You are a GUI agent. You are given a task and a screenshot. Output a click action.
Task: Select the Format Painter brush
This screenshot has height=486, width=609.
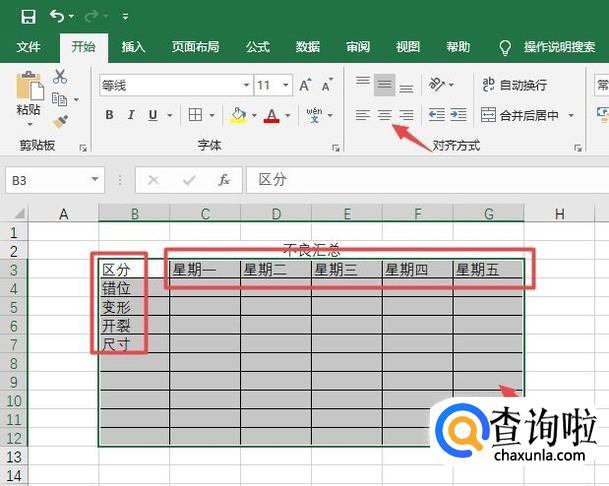pyautogui.click(x=60, y=120)
